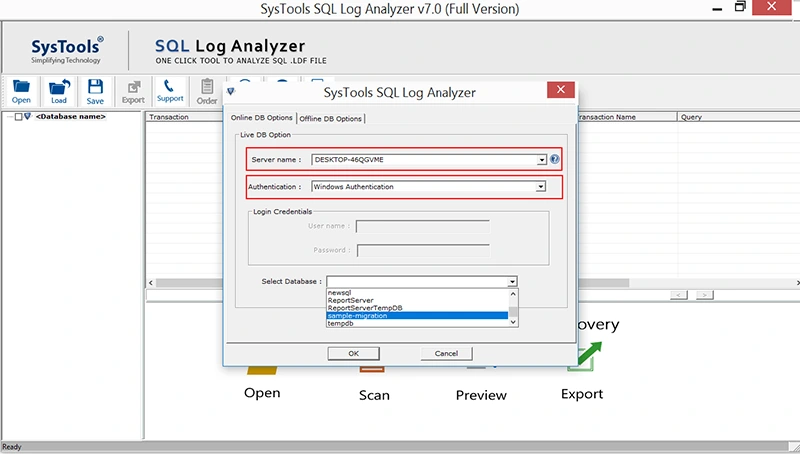Collapse the Select Database dropdown arrow

tap(512, 282)
